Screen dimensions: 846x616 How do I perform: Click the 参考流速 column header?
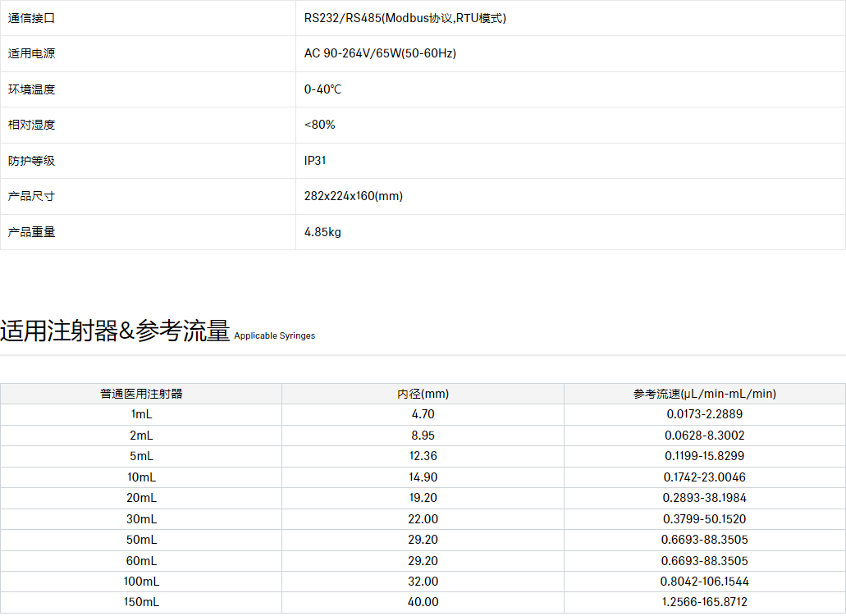pyautogui.click(x=704, y=394)
